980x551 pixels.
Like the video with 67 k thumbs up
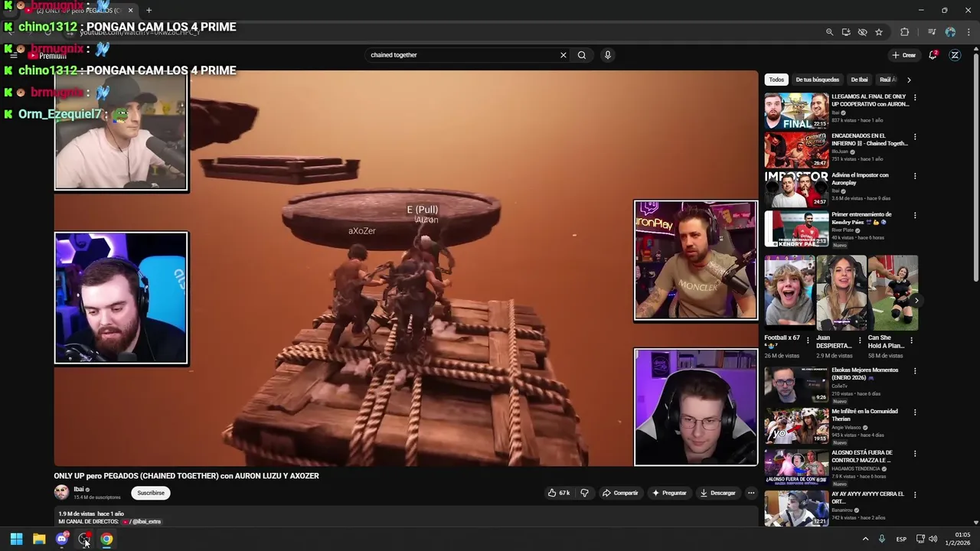click(559, 493)
